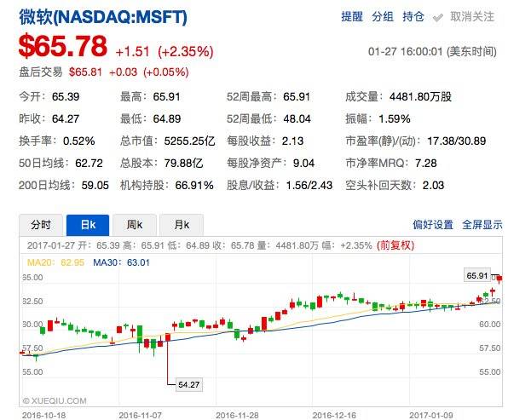Switch to the 月k monthly tab
The image size is (508, 420).
(x=182, y=225)
